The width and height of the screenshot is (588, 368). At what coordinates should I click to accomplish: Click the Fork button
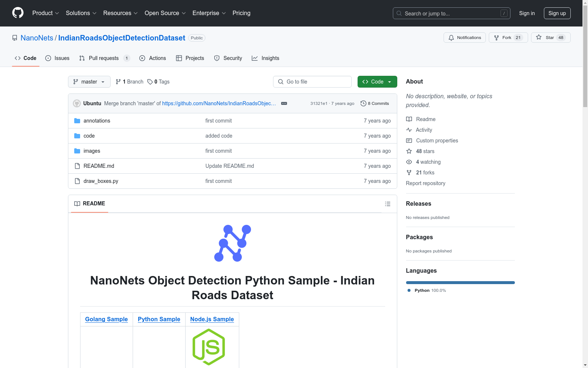coord(508,38)
